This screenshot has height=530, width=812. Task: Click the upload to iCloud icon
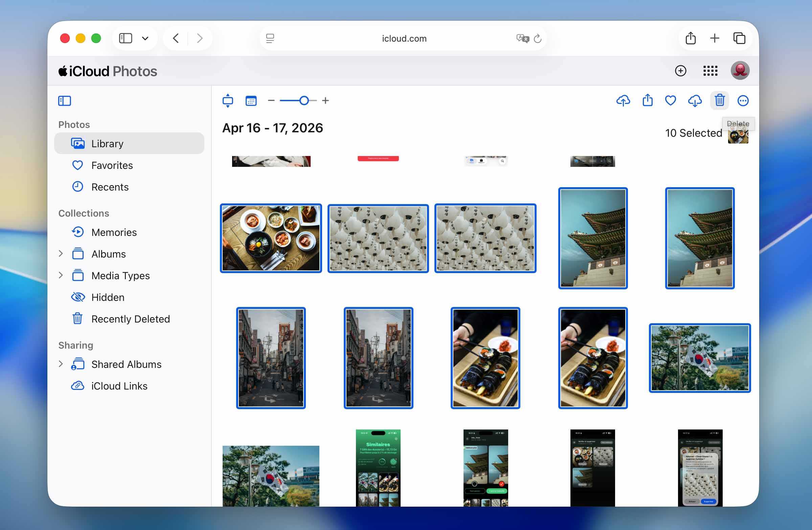pyautogui.click(x=623, y=101)
